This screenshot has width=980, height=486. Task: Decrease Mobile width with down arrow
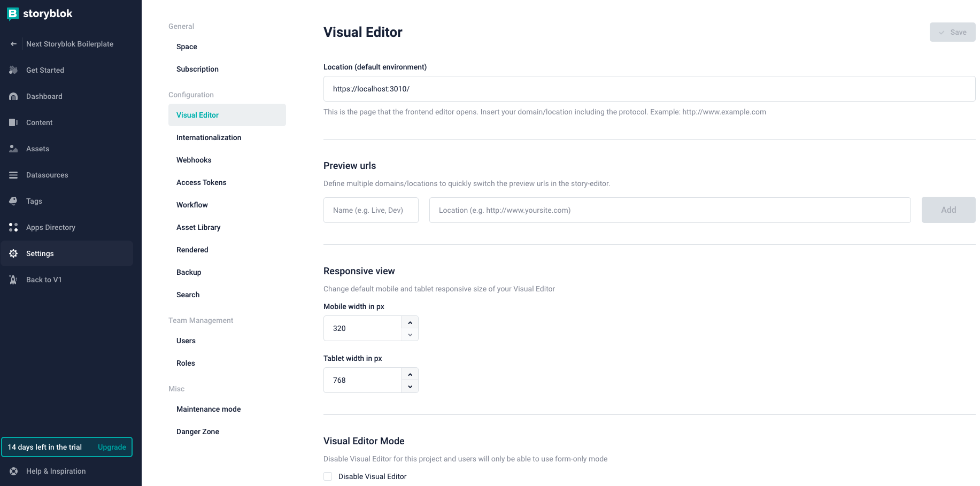(x=410, y=335)
